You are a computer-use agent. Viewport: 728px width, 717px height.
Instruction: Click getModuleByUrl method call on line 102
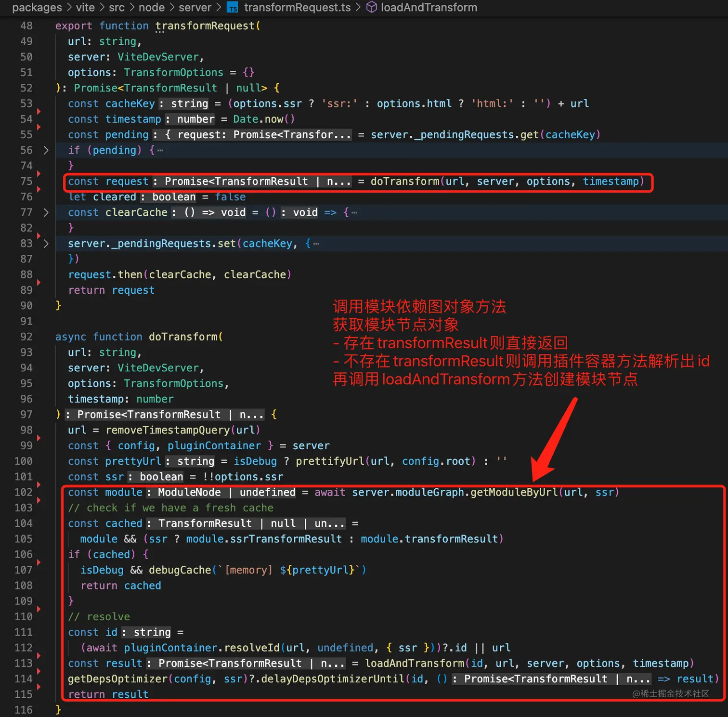click(x=514, y=493)
